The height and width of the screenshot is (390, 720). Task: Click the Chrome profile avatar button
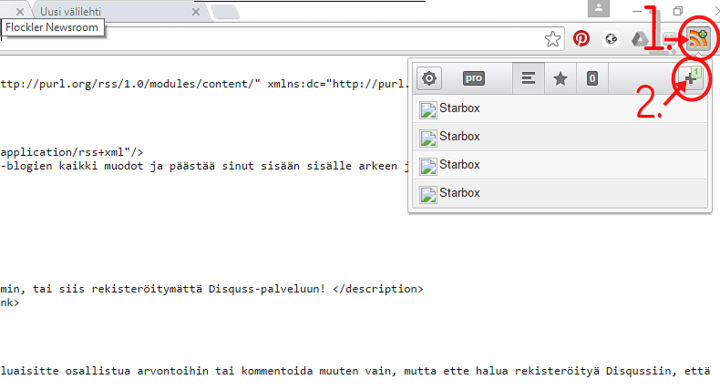pyautogui.click(x=599, y=8)
